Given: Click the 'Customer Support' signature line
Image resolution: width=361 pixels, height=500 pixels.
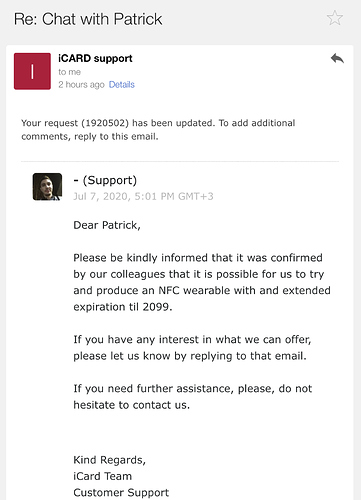Looking at the screenshot, I should point(121,493).
